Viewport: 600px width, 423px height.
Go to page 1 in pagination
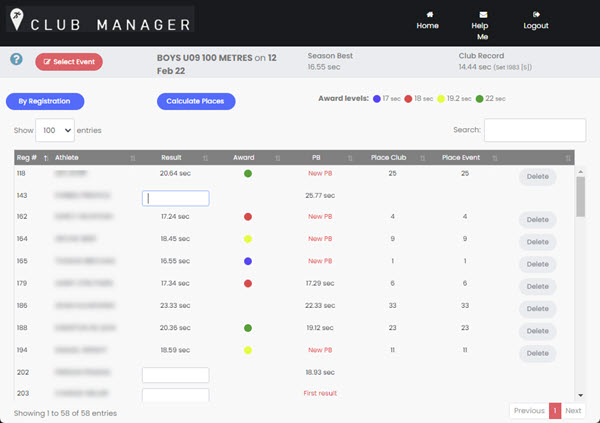[x=555, y=411]
